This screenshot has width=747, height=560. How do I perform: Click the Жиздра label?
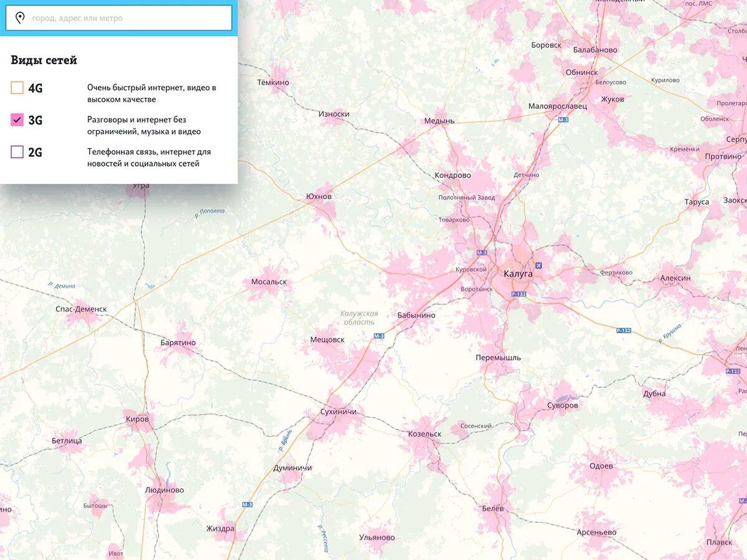[x=220, y=529]
